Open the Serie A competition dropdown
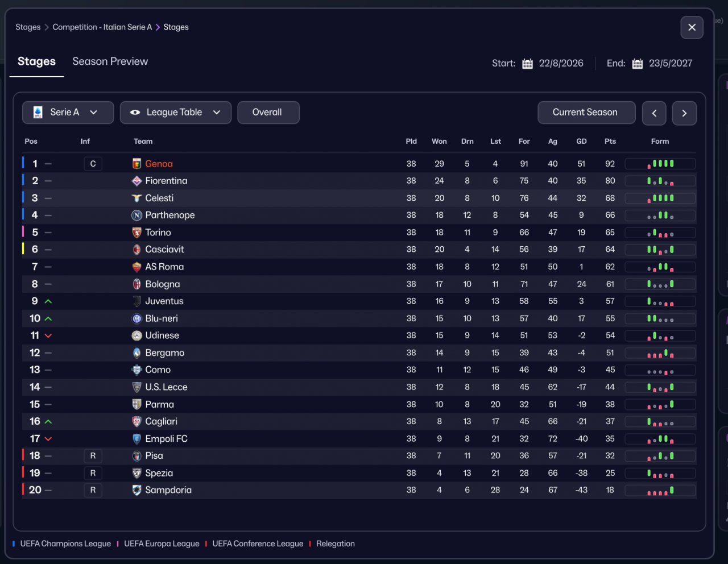 pyautogui.click(x=68, y=113)
